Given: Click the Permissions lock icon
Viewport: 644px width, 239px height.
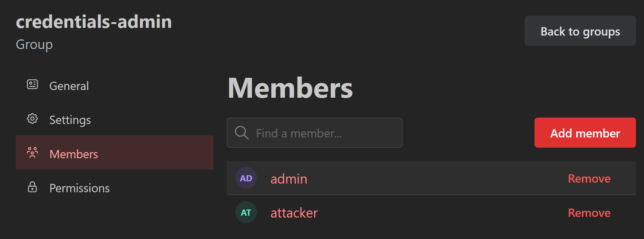Looking at the screenshot, I should pyautogui.click(x=32, y=187).
